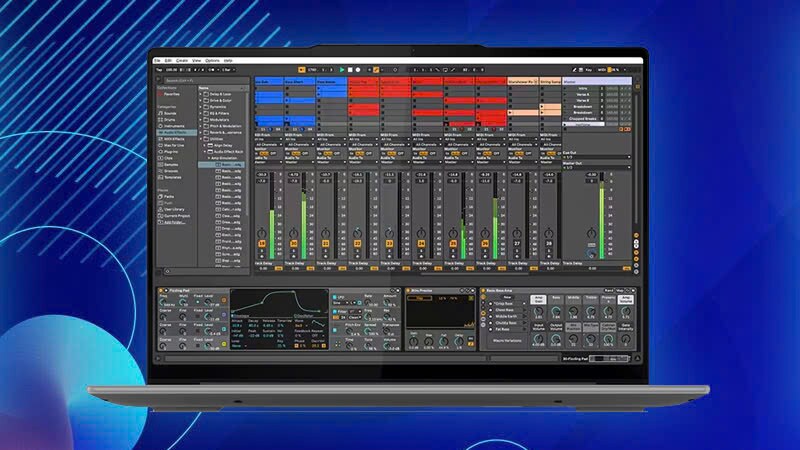
Task: Click the New macro variation button
Action: tap(507, 297)
